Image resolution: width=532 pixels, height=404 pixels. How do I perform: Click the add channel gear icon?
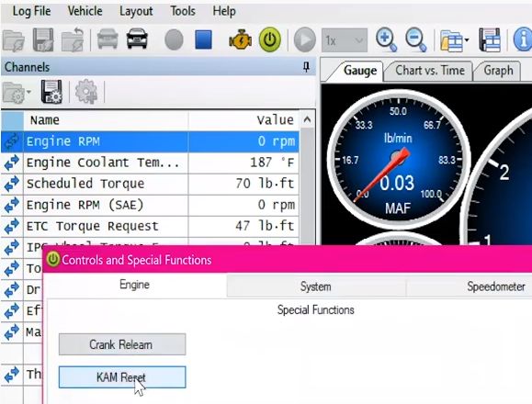86,92
